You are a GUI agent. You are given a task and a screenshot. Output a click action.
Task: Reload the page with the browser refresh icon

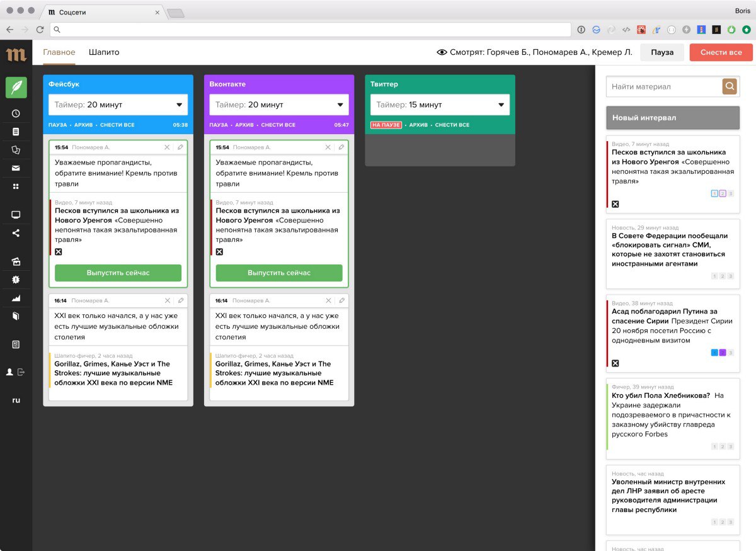coord(40,30)
